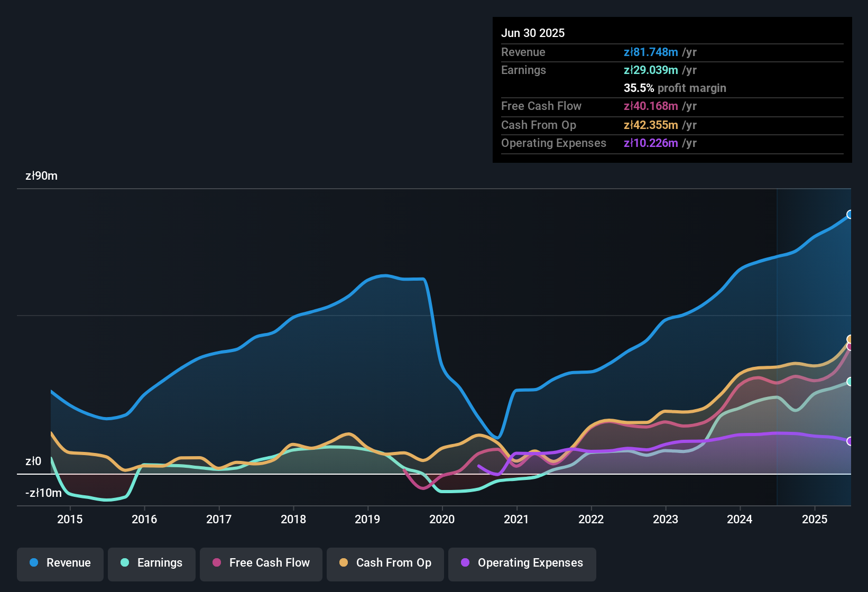The width and height of the screenshot is (868, 592).
Task: Expand the 35.5% profit margin row
Action: tap(675, 88)
